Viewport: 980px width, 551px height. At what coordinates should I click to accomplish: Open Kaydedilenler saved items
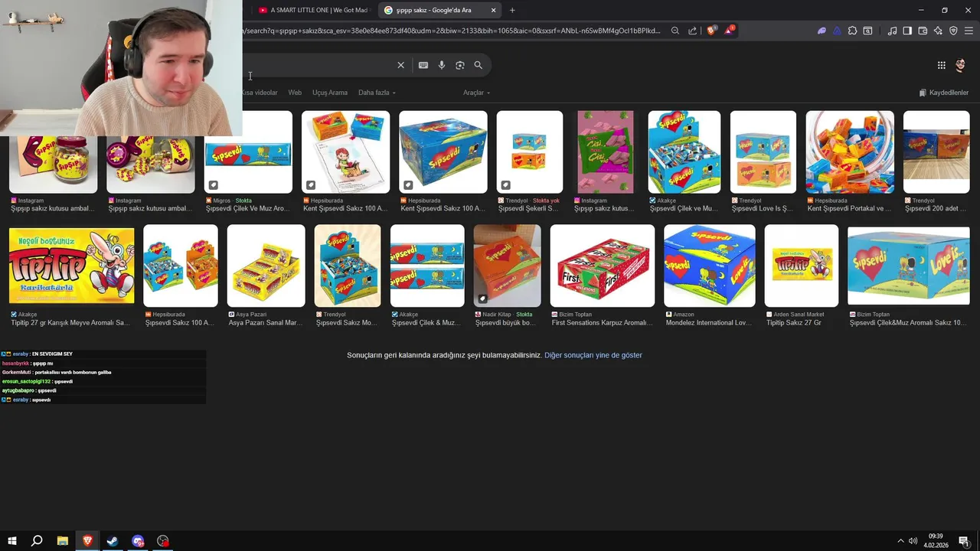[944, 93]
